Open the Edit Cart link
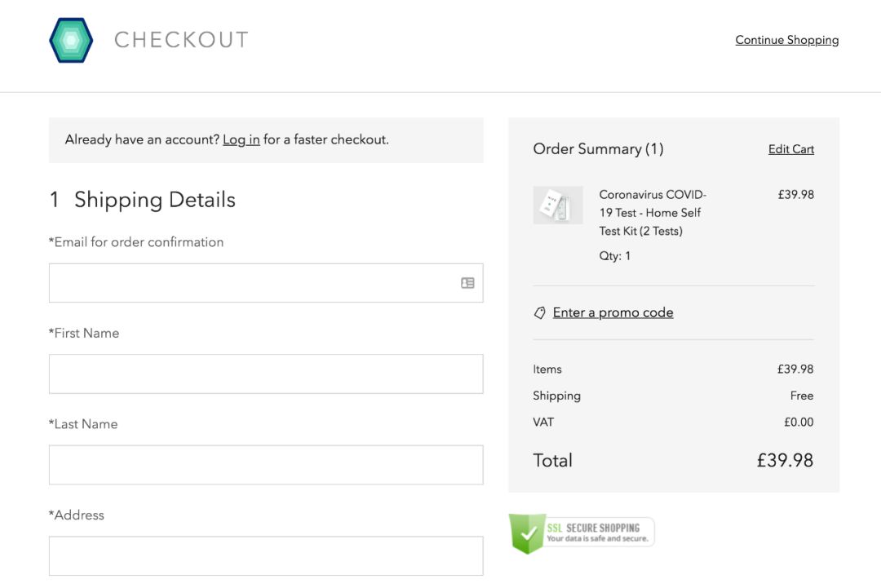 pyautogui.click(x=790, y=149)
